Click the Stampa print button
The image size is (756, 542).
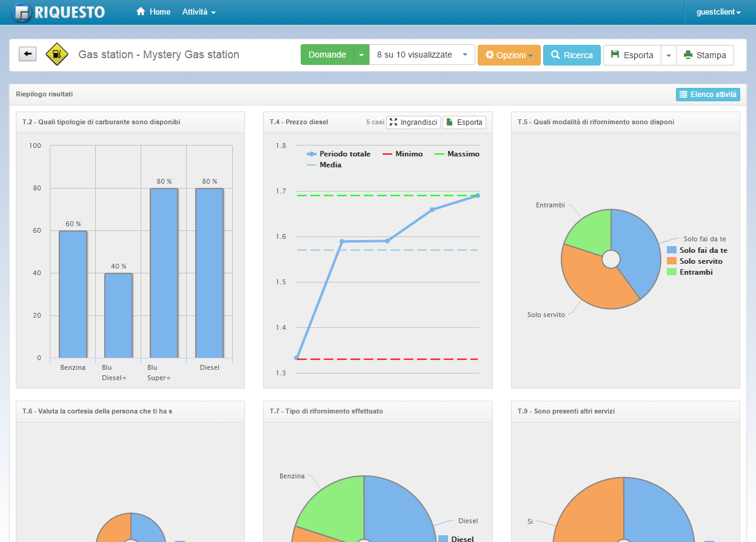click(704, 55)
